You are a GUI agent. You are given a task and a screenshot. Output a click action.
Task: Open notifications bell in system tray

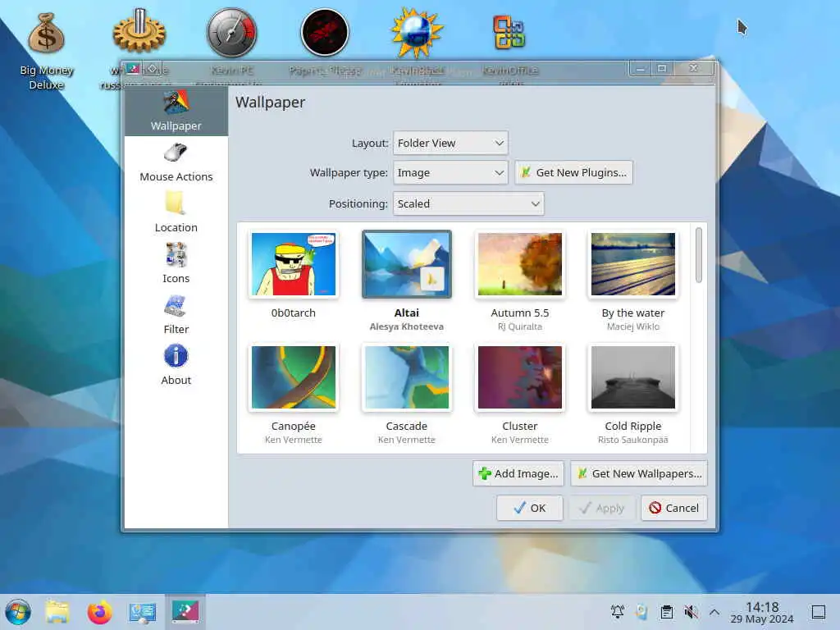(x=618, y=612)
